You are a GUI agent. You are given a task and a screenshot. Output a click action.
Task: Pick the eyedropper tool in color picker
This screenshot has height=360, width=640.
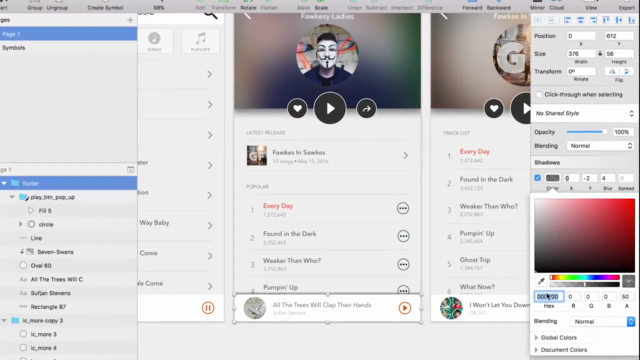point(541,281)
